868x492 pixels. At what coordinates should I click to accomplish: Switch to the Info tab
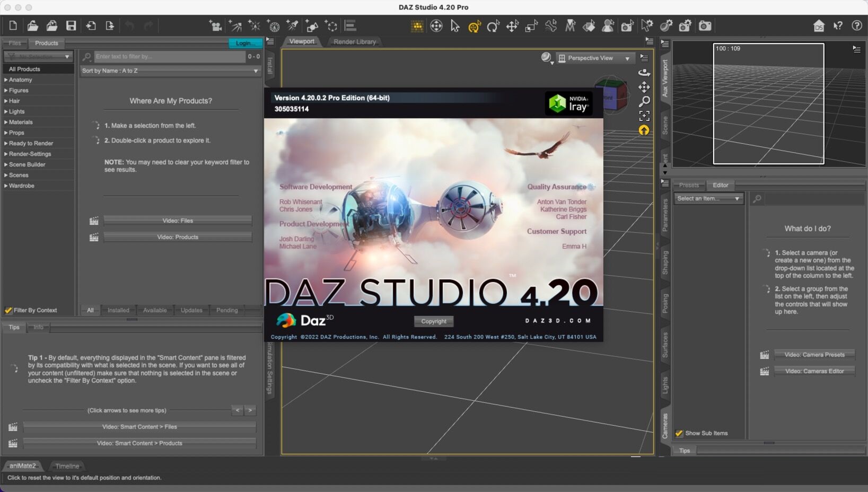click(x=38, y=327)
